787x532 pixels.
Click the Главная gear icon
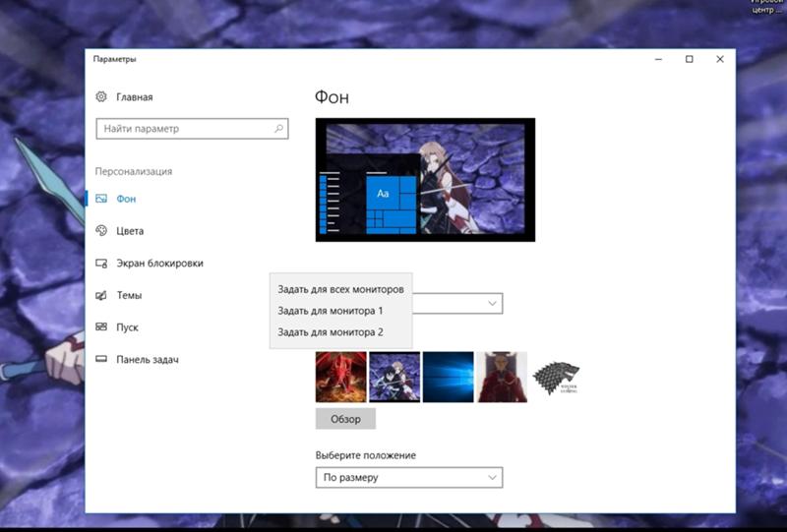pos(101,97)
